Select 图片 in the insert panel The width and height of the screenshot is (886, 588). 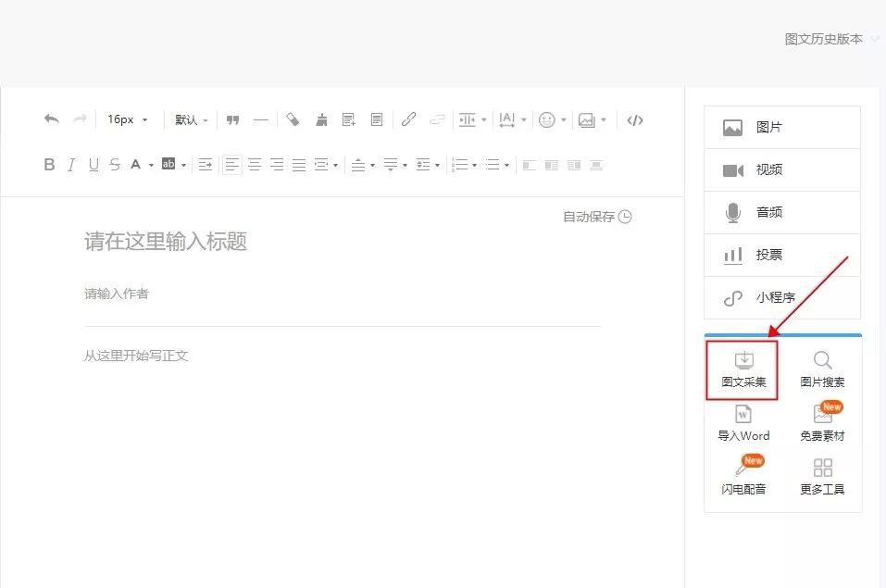point(781,128)
